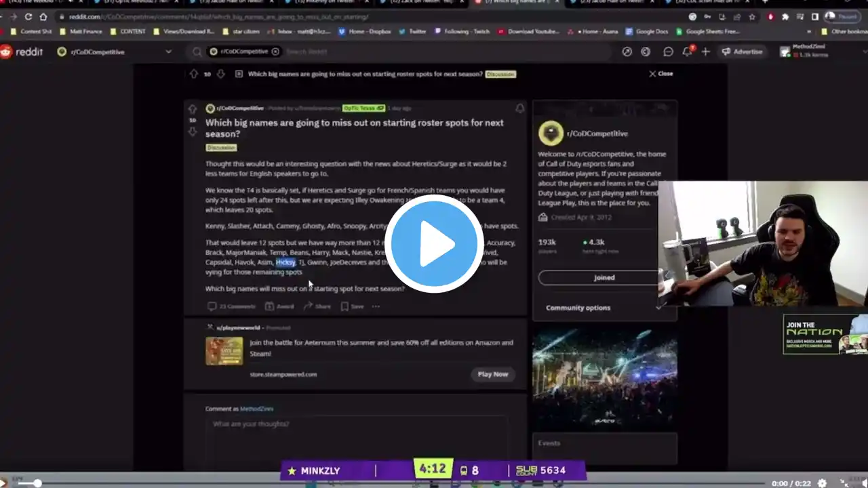Upvote using the arrow in the sticky title bar
Viewport: 868px width, 488px height.
click(194, 74)
